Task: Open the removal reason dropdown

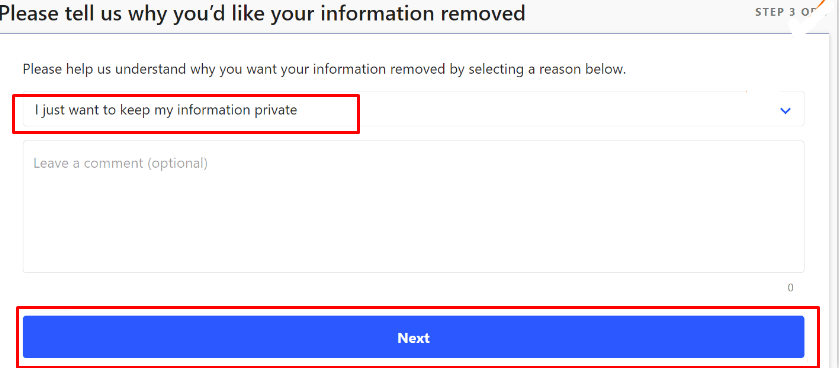Action: pyautogui.click(x=413, y=109)
